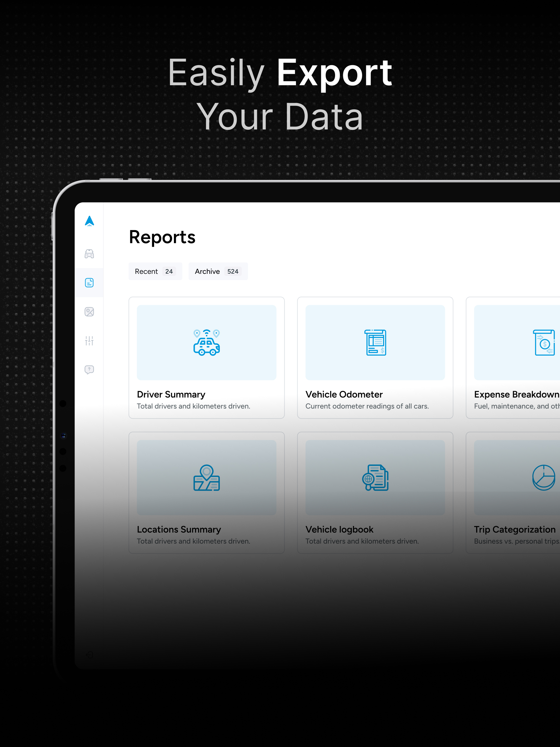This screenshot has width=560, height=747.
Task: Click the 24 count badge on Recent
Action: tap(169, 271)
